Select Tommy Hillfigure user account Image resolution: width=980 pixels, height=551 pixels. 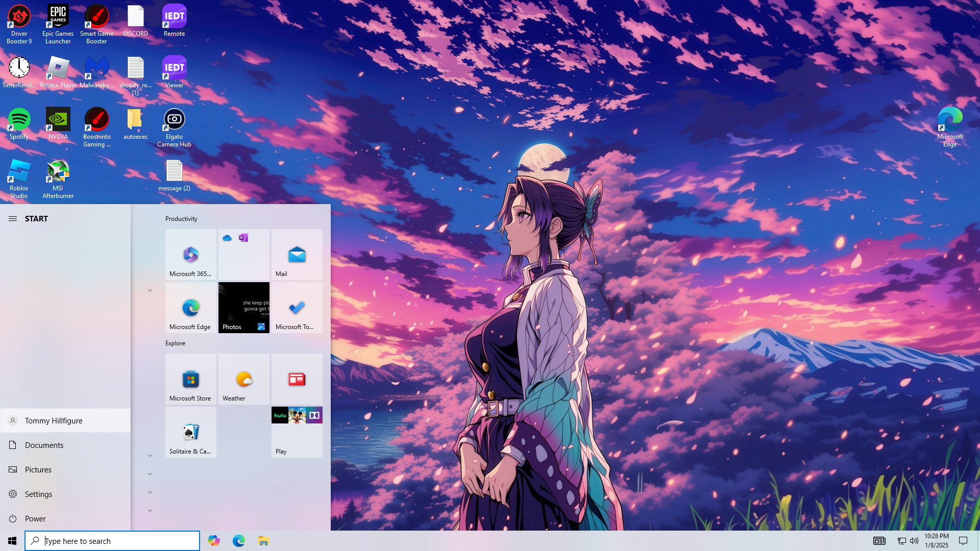[x=53, y=420]
